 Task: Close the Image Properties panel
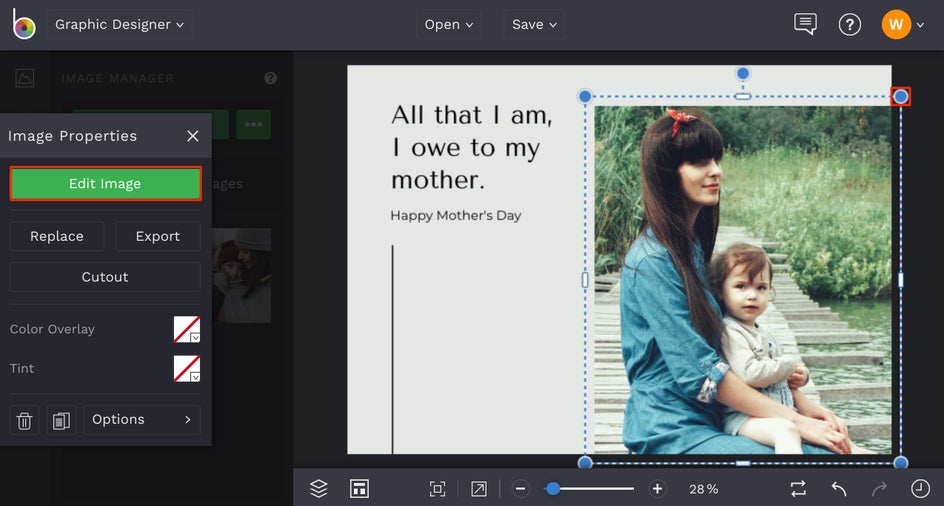click(x=193, y=136)
